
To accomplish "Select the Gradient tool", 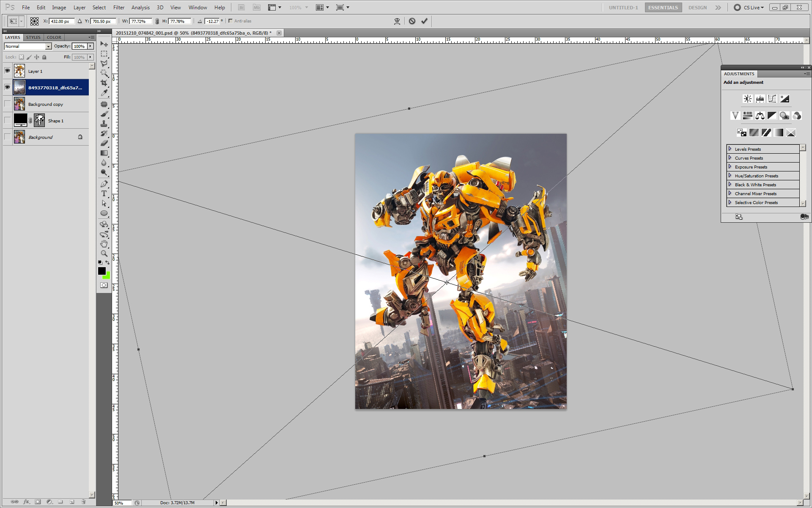I will click(x=104, y=153).
